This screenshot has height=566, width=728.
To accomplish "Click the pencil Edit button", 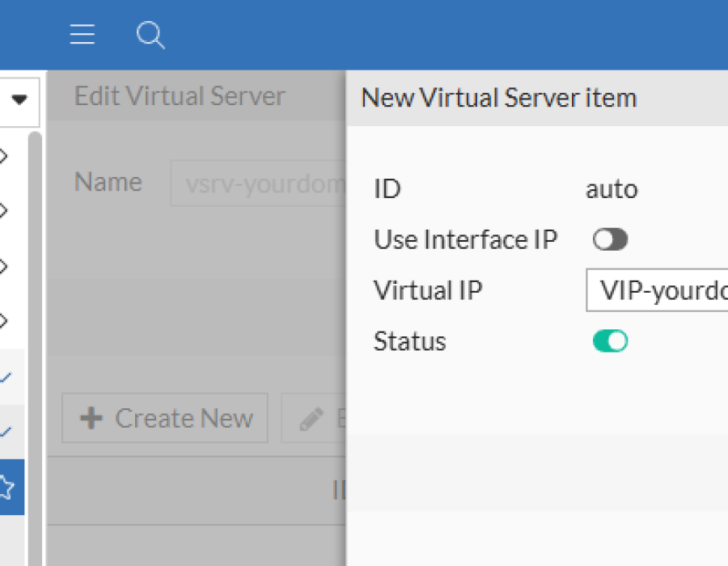I will pos(313,418).
